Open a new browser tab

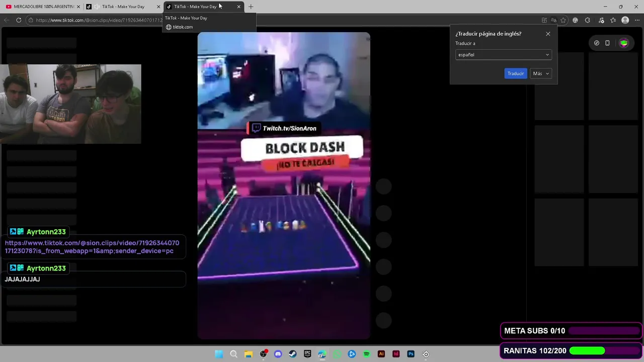click(251, 7)
